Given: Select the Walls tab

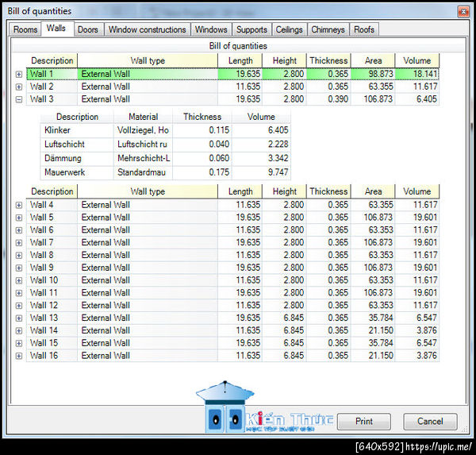Looking at the screenshot, I should 56,29.
